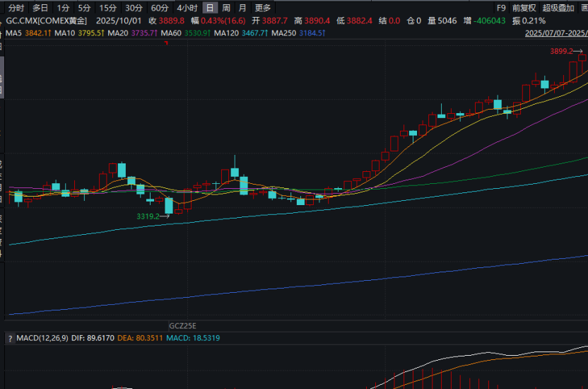Open the 前复权 price adjustment dropdown
The height and width of the screenshot is (389, 588).
point(524,8)
